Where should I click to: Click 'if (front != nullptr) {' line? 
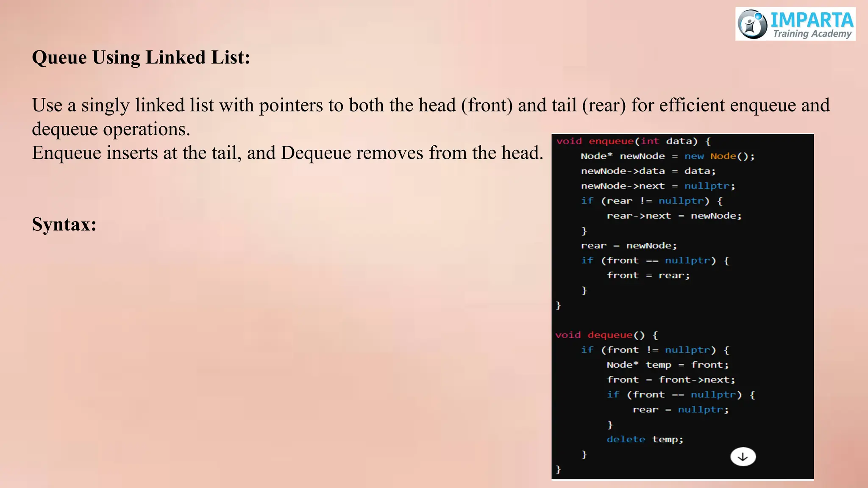tap(655, 350)
